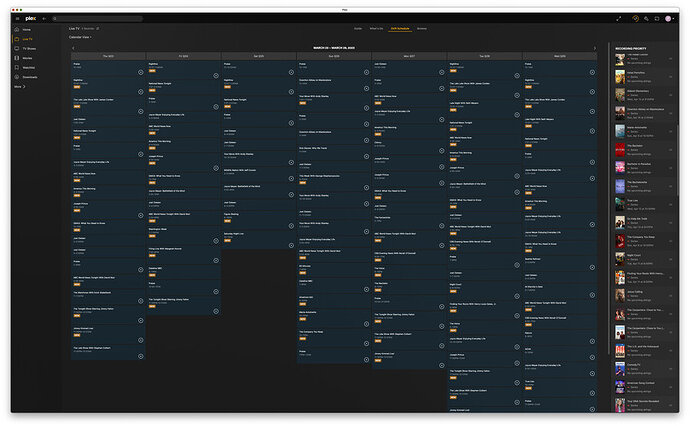Viewport: 690px width, 426px height.
Task: Click the Sun 3/26 column header
Action: point(334,56)
